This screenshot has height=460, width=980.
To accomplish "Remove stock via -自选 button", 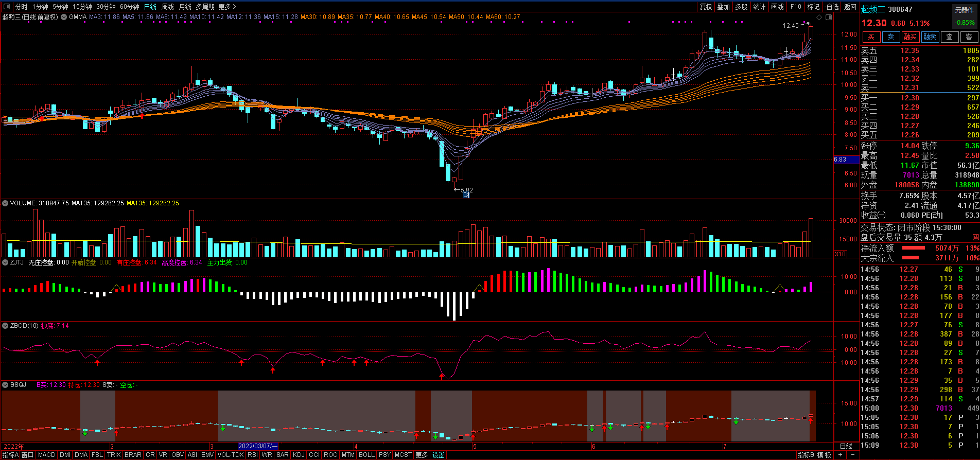I will [832, 7].
